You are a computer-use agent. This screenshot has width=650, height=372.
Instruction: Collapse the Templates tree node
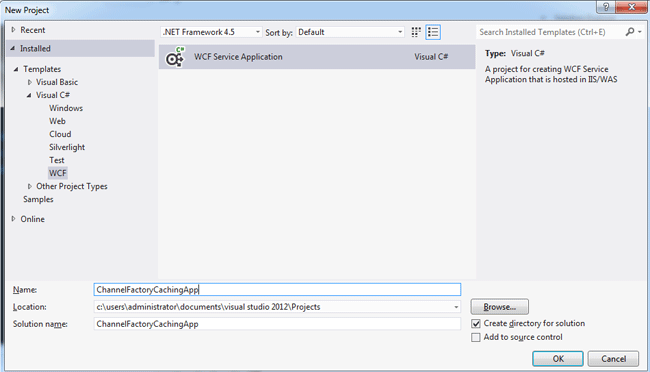[x=16, y=69]
